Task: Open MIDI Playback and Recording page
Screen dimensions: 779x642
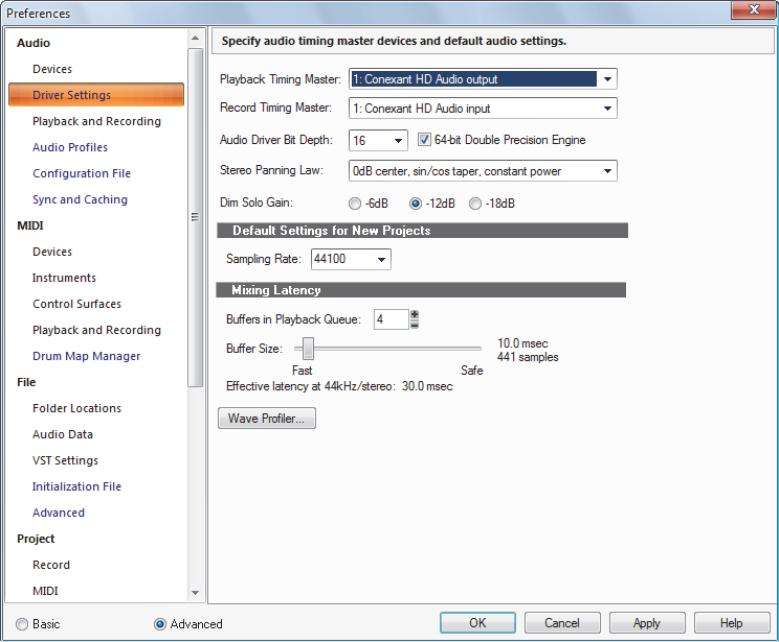Action: 97,330
